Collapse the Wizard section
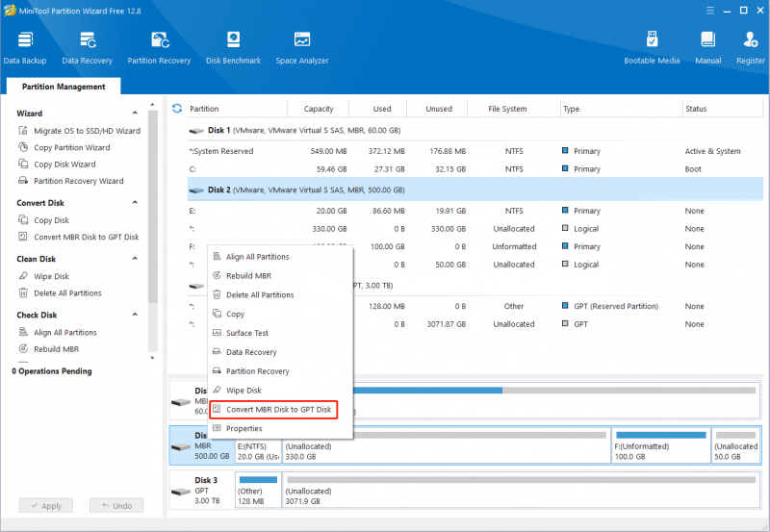This screenshot has width=770, height=532. [135, 114]
